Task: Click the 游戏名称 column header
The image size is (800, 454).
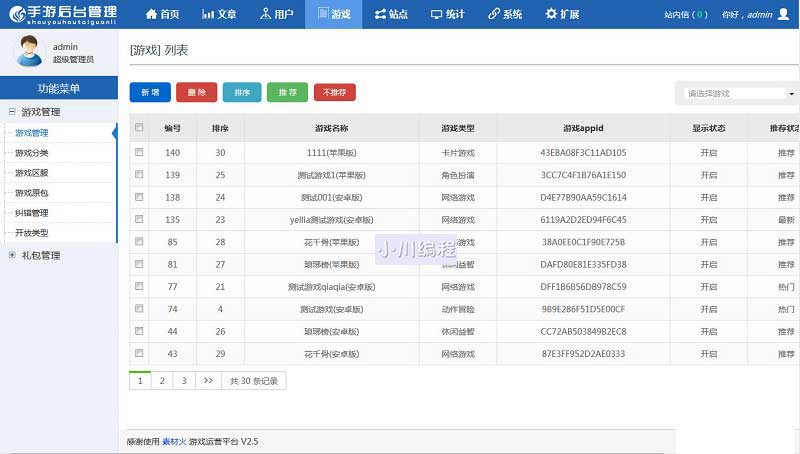Action: pos(332,128)
